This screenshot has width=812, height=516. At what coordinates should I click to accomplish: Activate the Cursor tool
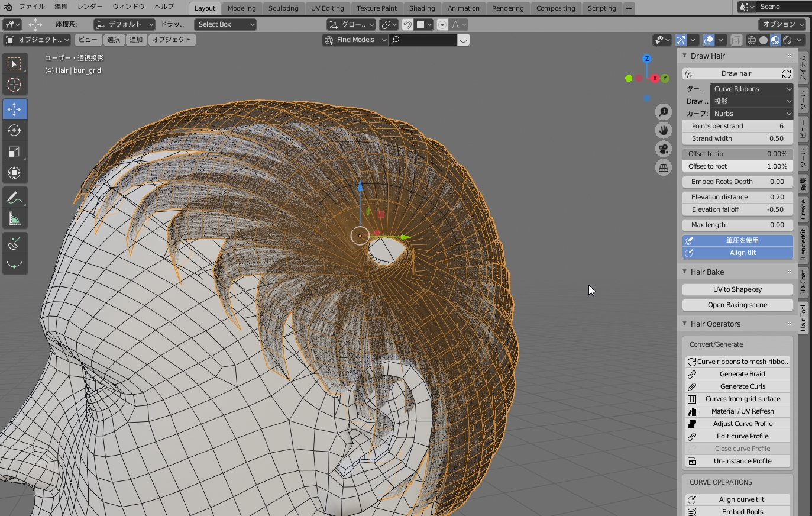(14, 85)
